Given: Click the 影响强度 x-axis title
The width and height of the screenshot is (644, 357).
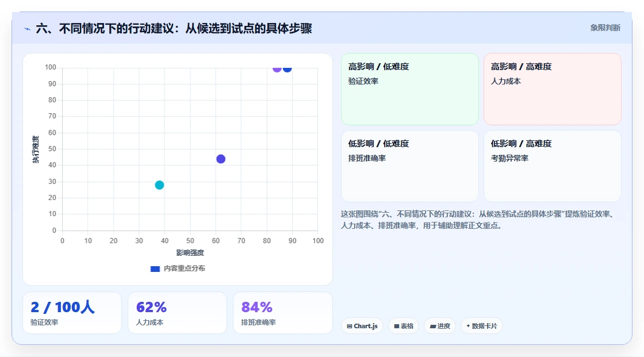Looking at the screenshot, I should pos(190,252).
